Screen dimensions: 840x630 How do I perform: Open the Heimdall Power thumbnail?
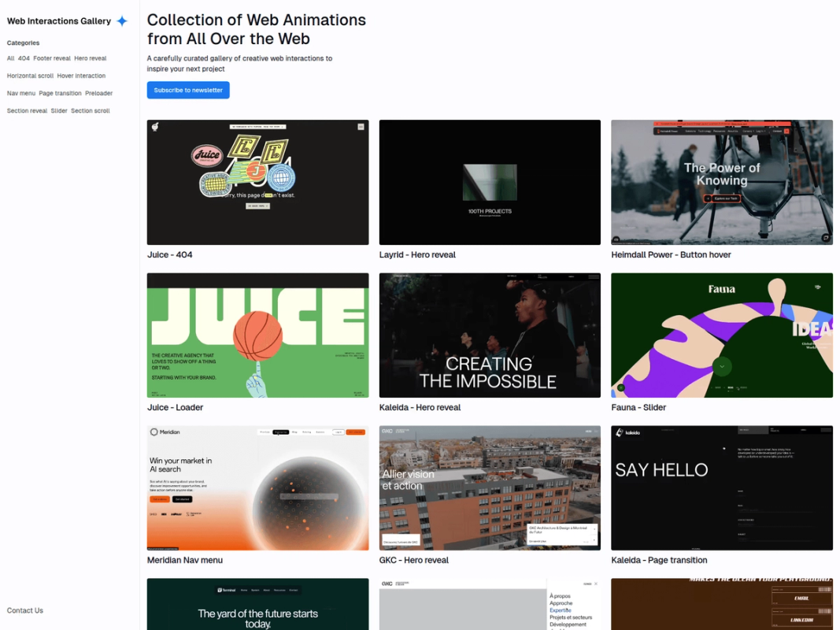point(722,182)
